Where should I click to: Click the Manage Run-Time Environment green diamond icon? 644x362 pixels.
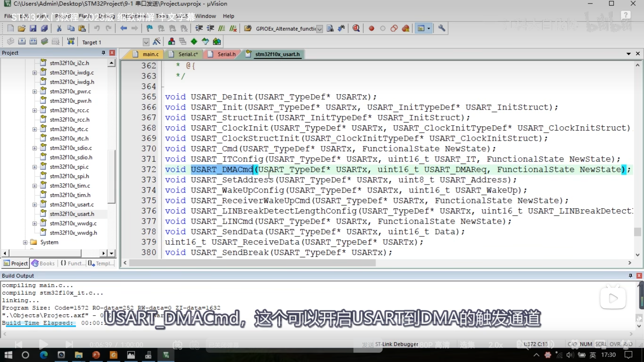tap(194, 42)
